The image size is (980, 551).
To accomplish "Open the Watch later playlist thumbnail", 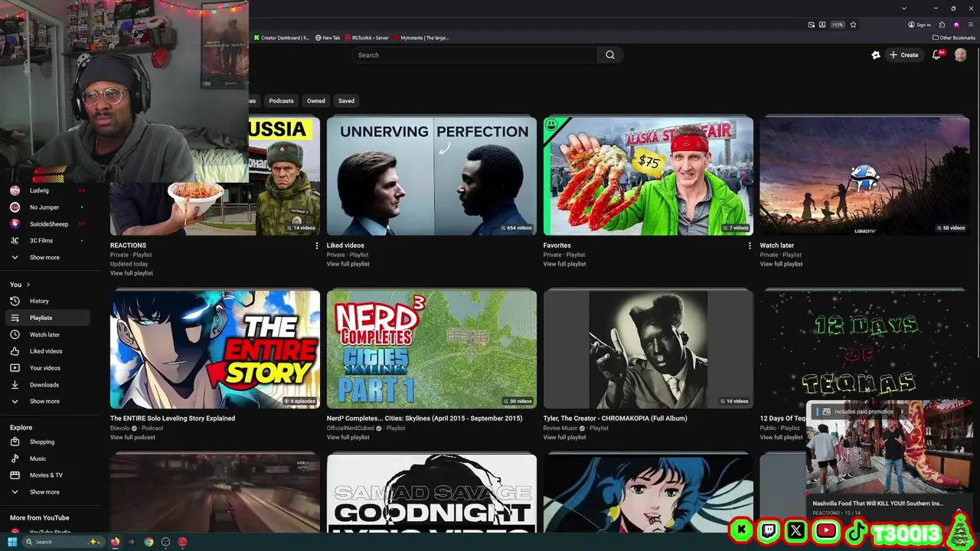I will (865, 176).
